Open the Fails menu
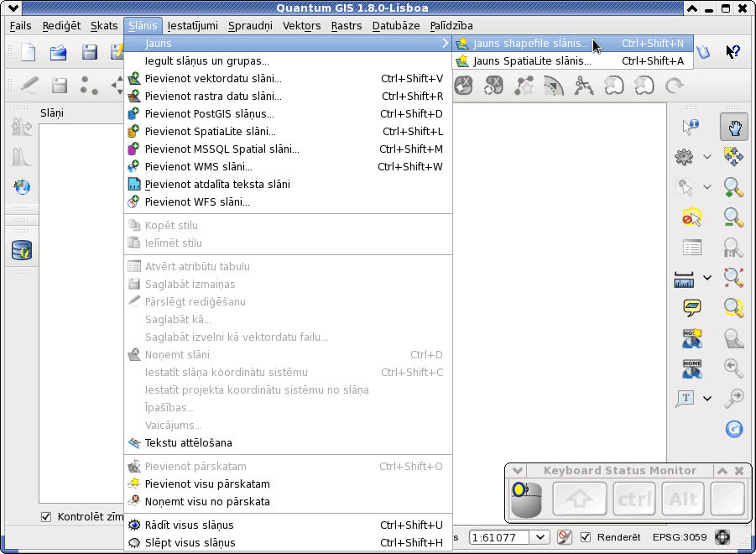This screenshot has height=554, width=756. 21,25
